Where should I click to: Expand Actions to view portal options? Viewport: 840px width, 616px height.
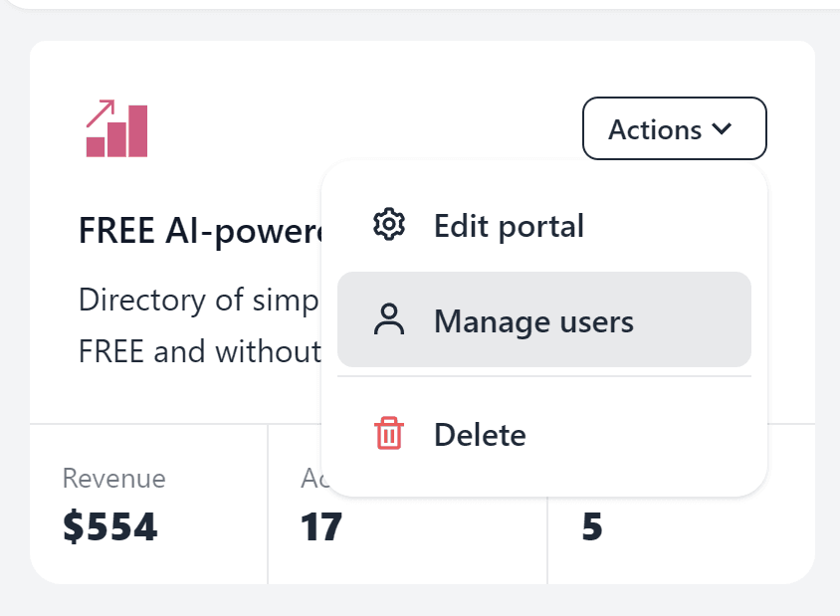click(x=674, y=128)
